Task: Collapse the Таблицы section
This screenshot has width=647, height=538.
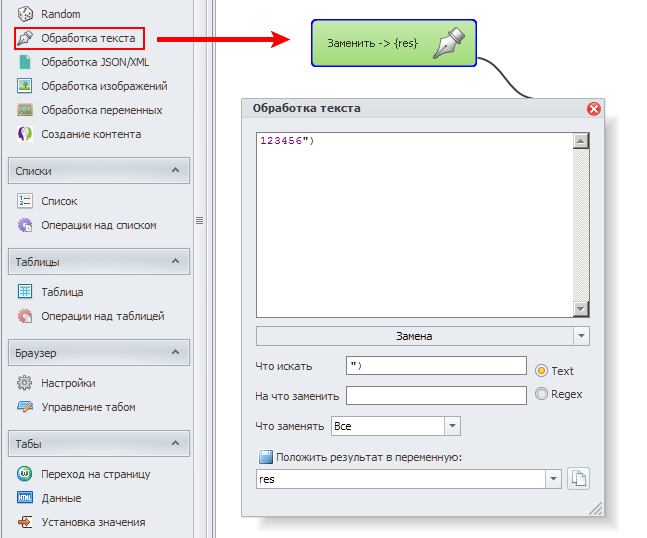Action: coord(175,261)
